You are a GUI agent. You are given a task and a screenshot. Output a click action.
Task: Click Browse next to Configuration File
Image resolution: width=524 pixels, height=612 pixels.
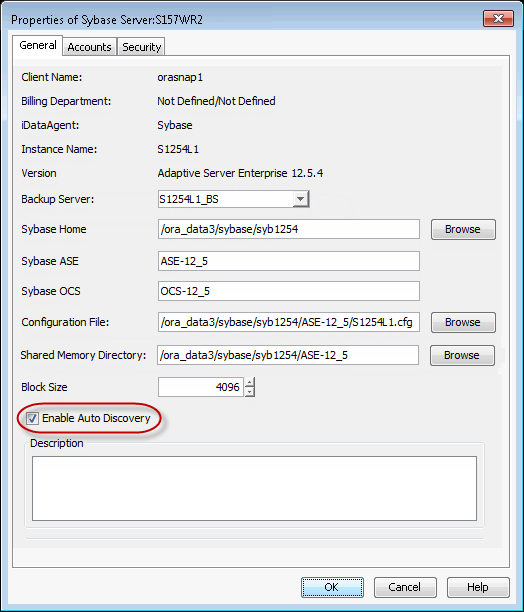pos(463,322)
